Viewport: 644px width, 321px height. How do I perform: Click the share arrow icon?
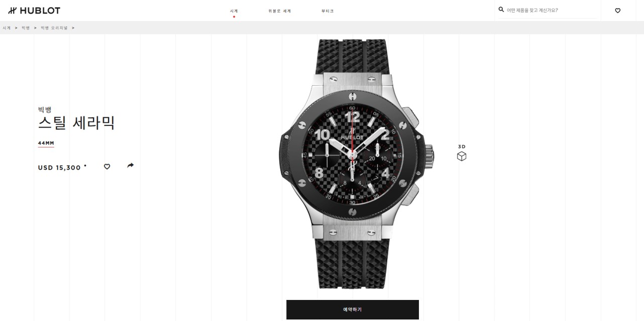[131, 166]
